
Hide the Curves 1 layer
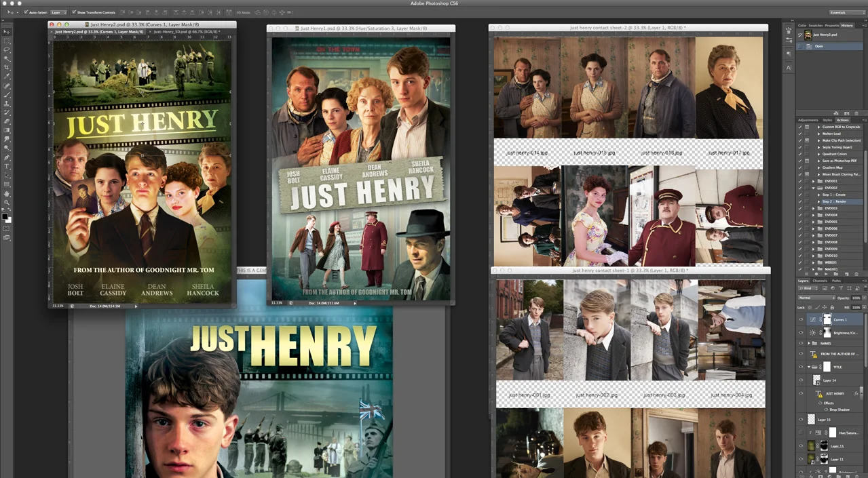point(801,319)
